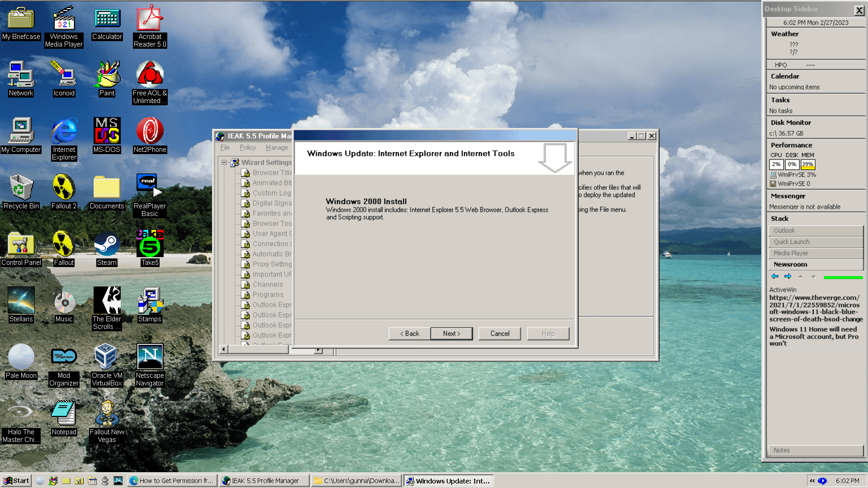Open the Channels configuration item
868x488 pixels.
click(x=268, y=284)
